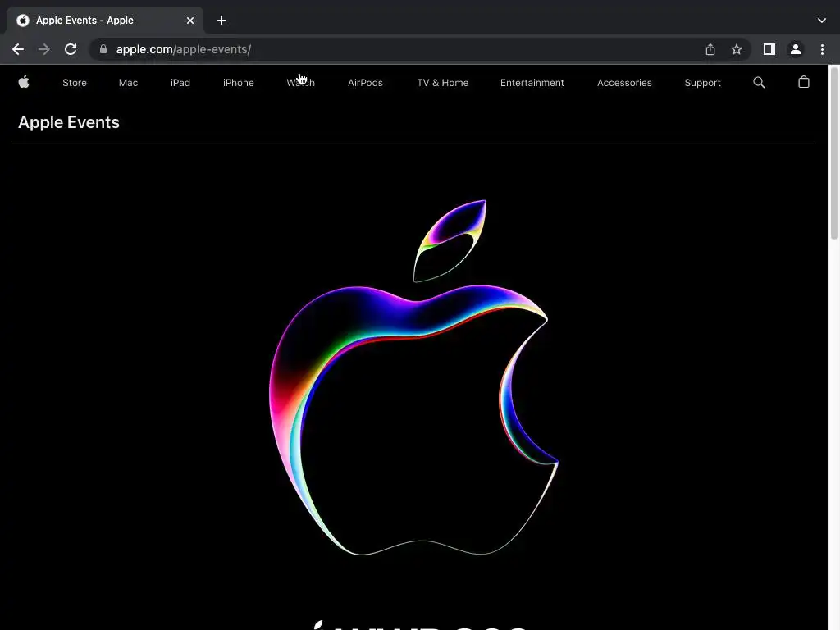Open the iPhone menu

tap(239, 83)
